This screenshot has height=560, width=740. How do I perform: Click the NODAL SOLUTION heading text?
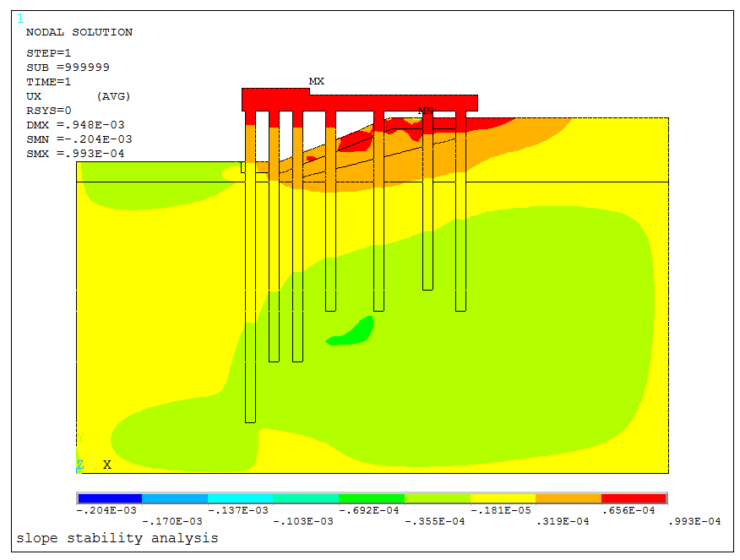(79, 32)
